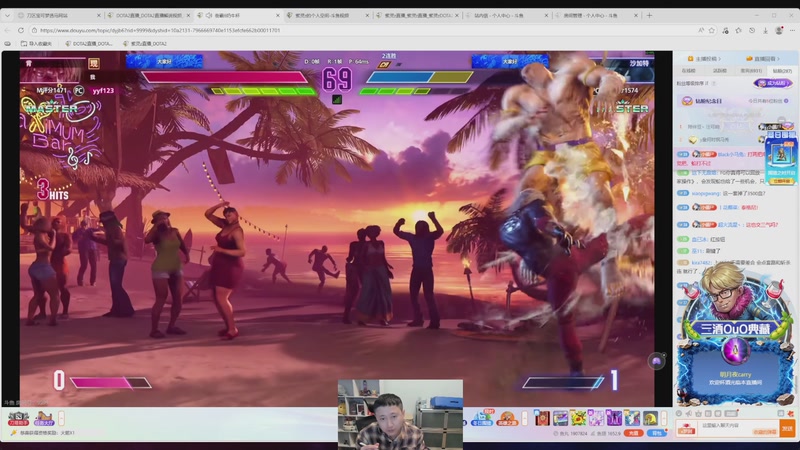Click the 发送 send button

[787, 429]
